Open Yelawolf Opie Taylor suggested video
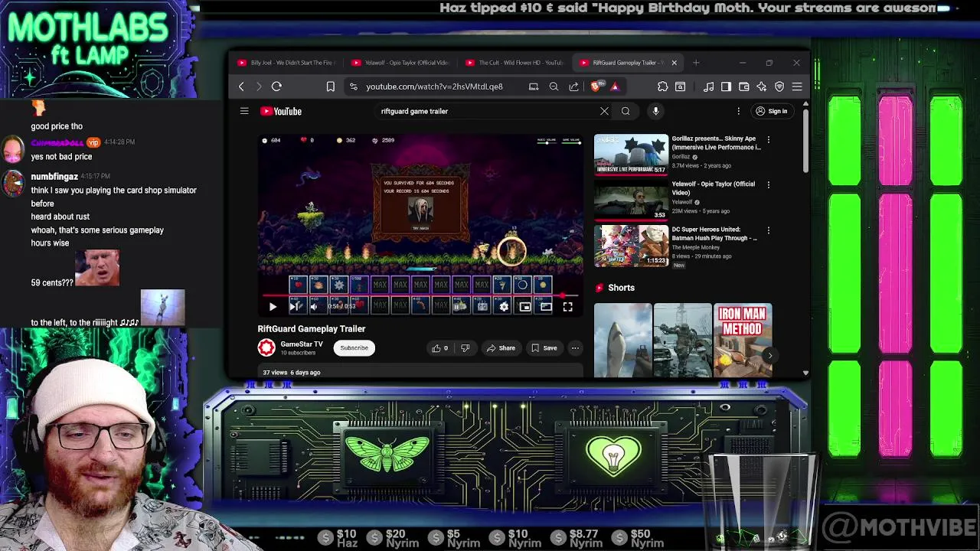 pos(631,201)
